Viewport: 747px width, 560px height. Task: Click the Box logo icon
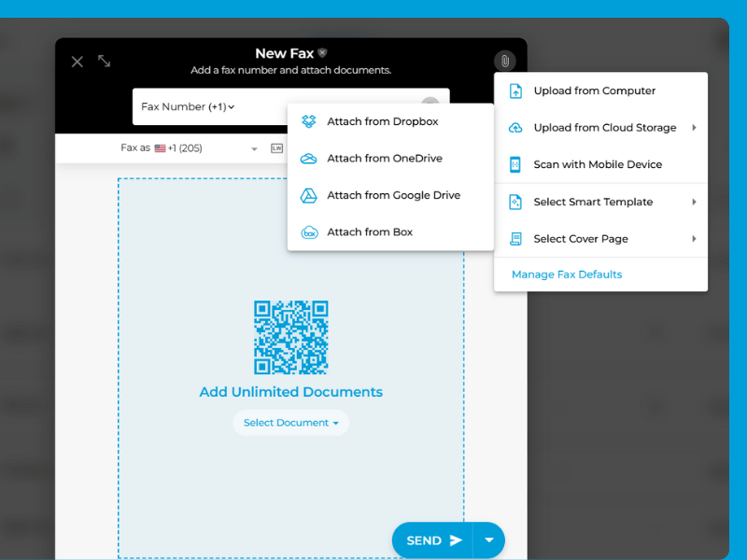pyautogui.click(x=309, y=232)
